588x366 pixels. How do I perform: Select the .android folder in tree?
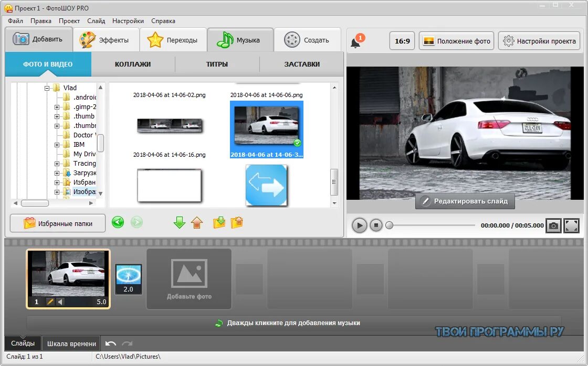point(79,98)
